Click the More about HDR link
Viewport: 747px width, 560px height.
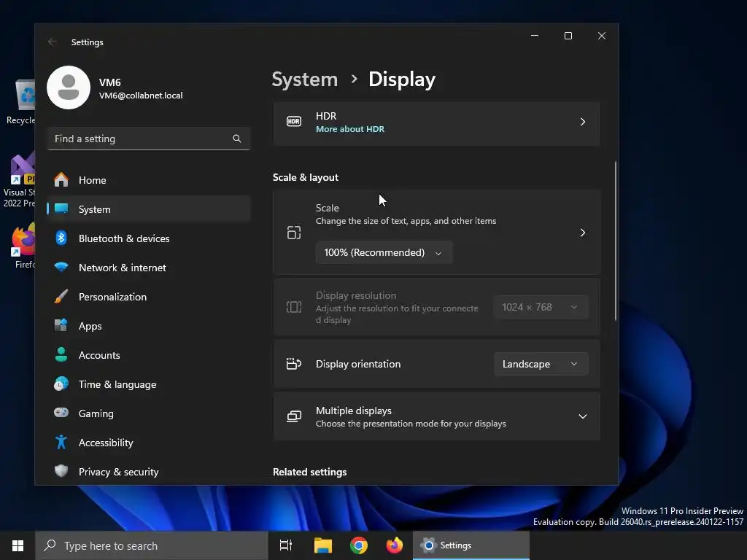click(x=350, y=129)
